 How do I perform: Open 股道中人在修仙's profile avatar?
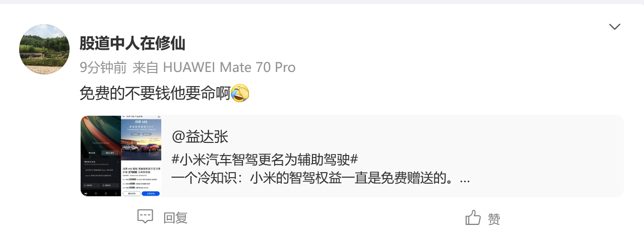(44, 49)
